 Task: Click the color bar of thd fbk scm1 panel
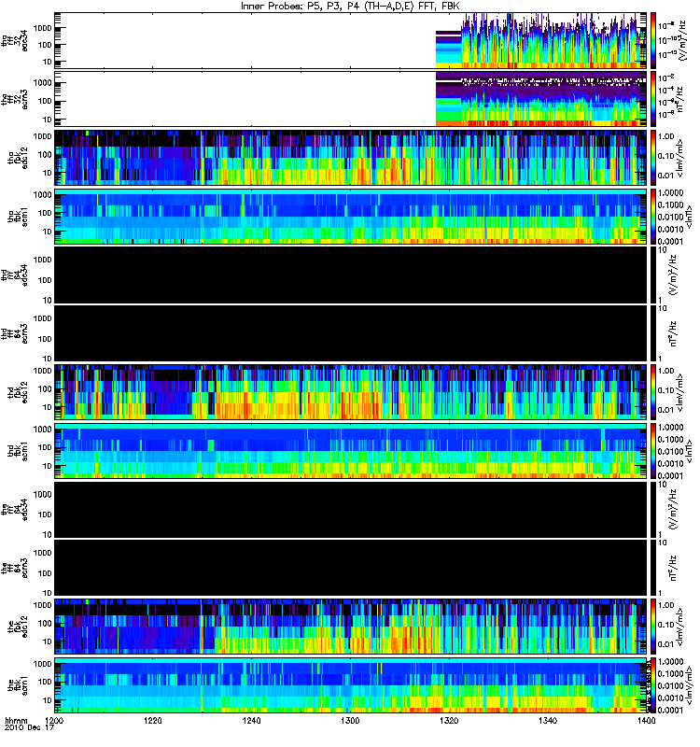click(653, 451)
